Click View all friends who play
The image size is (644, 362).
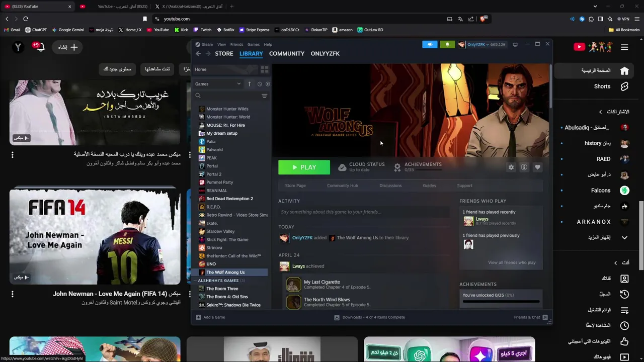click(512, 262)
